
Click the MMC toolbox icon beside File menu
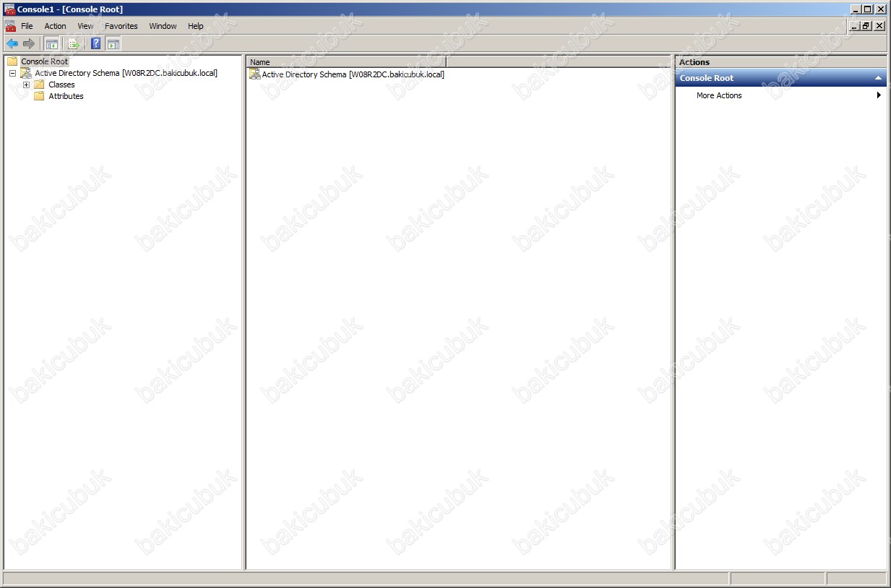[x=10, y=26]
